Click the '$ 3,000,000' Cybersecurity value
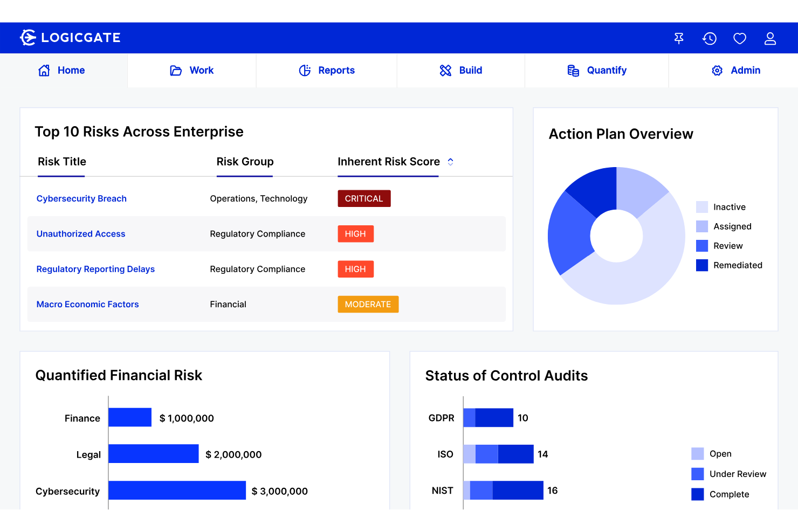This screenshot has width=798, height=532. pyautogui.click(x=280, y=492)
